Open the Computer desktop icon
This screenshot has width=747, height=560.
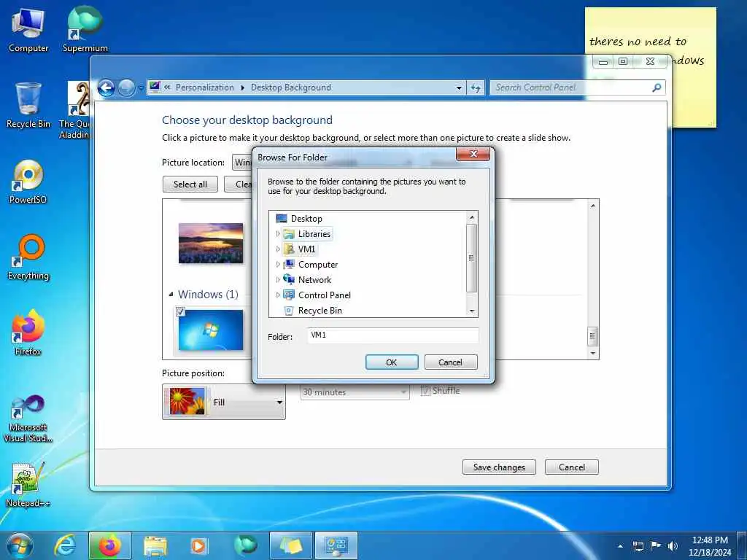point(28,30)
